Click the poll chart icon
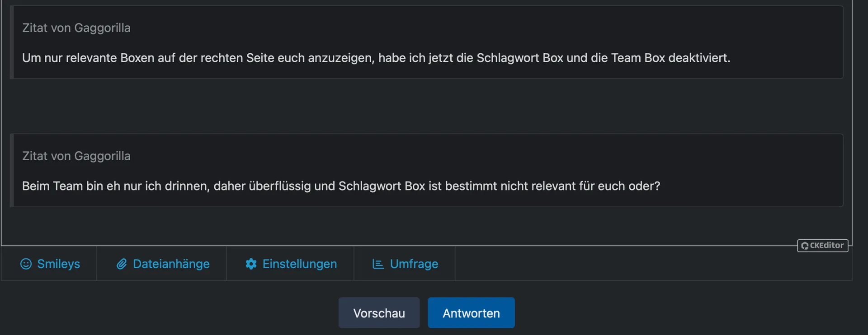 click(378, 264)
